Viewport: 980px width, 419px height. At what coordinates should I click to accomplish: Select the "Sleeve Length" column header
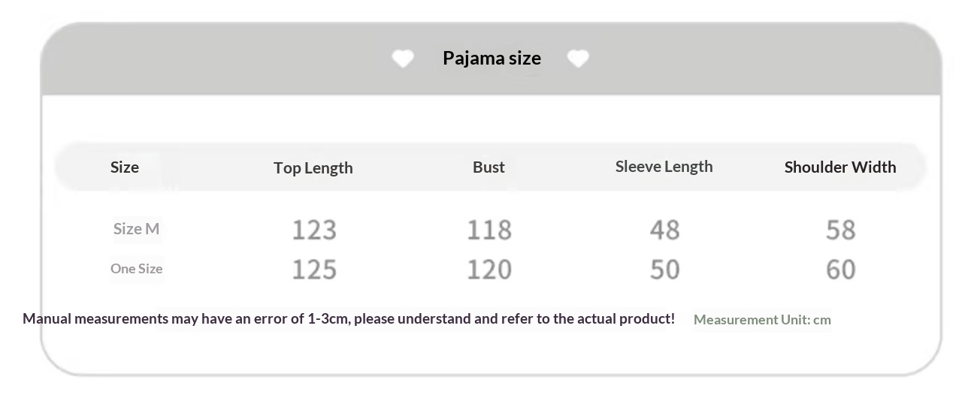pyautogui.click(x=664, y=167)
